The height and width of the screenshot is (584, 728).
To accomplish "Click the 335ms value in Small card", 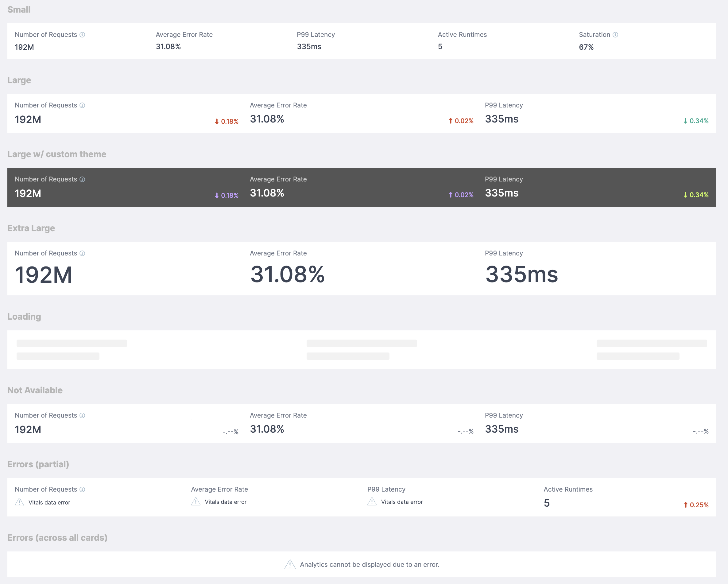I will click(x=309, y=47).
